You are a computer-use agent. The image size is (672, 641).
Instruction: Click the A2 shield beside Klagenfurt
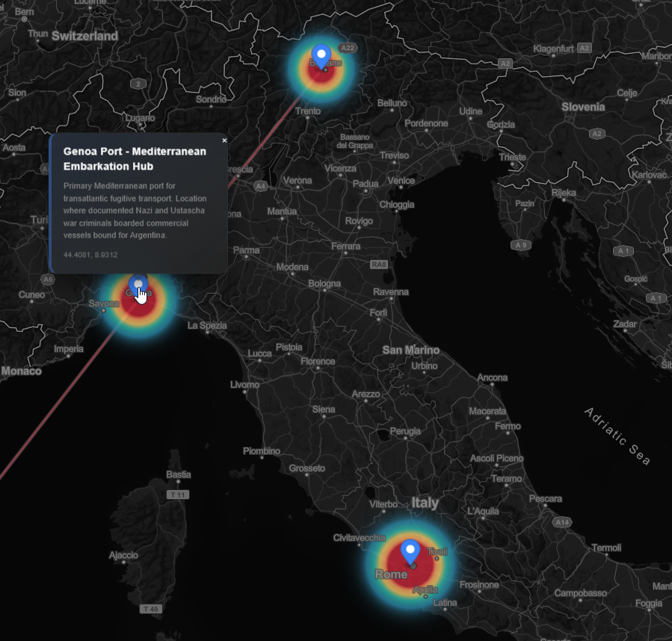point(585,46)
